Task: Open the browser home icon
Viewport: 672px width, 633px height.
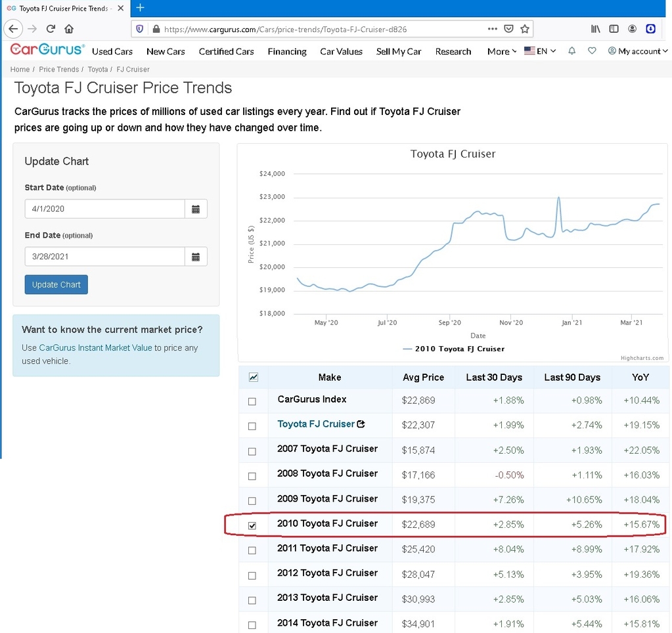Action: coord(69,29)
